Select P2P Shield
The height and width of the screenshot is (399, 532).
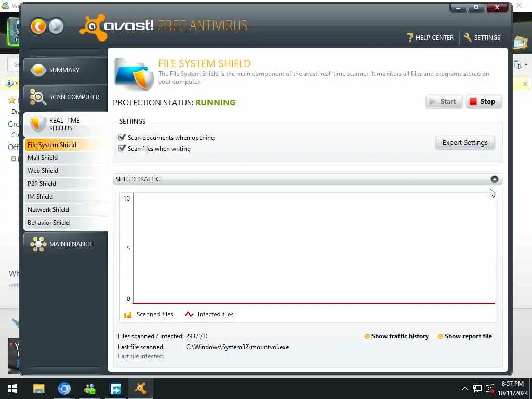(x=66, y=183)
